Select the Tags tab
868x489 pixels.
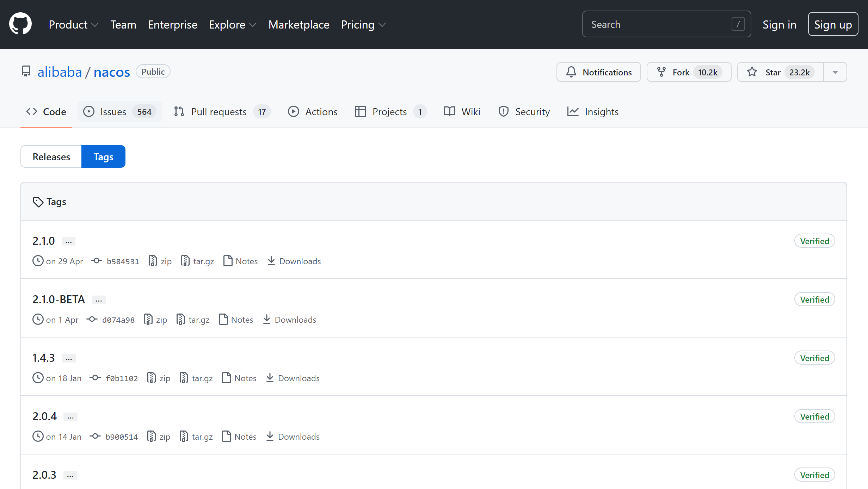[104, 156]
